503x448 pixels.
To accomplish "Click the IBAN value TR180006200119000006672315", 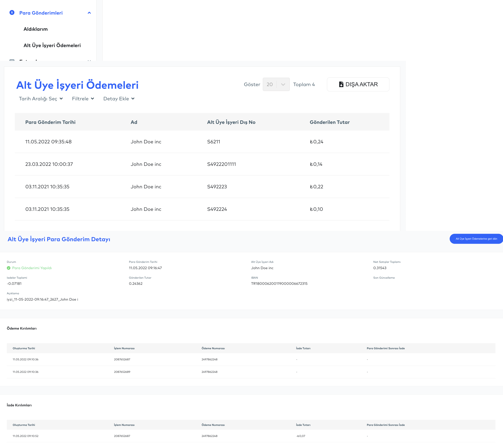I will [279, 284].
